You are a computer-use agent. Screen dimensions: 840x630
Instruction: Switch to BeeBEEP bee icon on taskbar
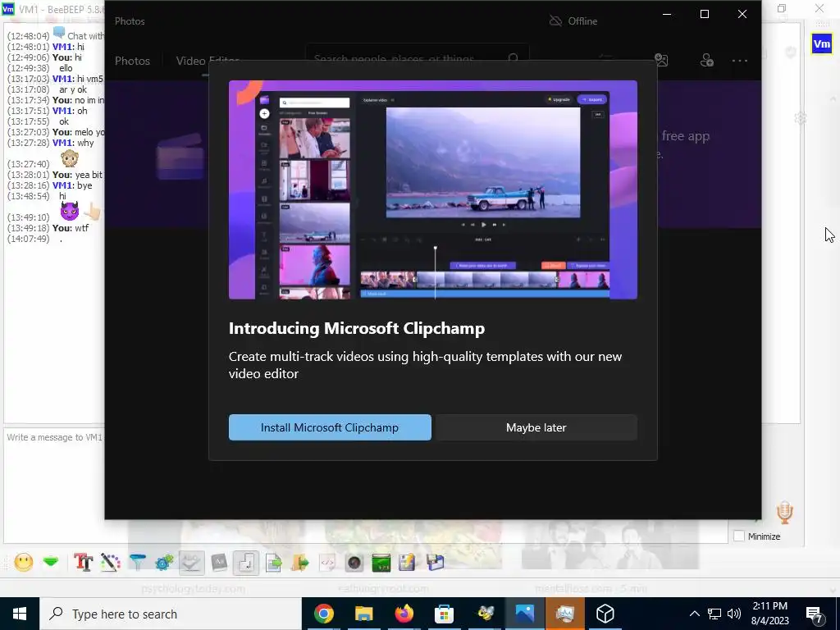tap(485, 614)
